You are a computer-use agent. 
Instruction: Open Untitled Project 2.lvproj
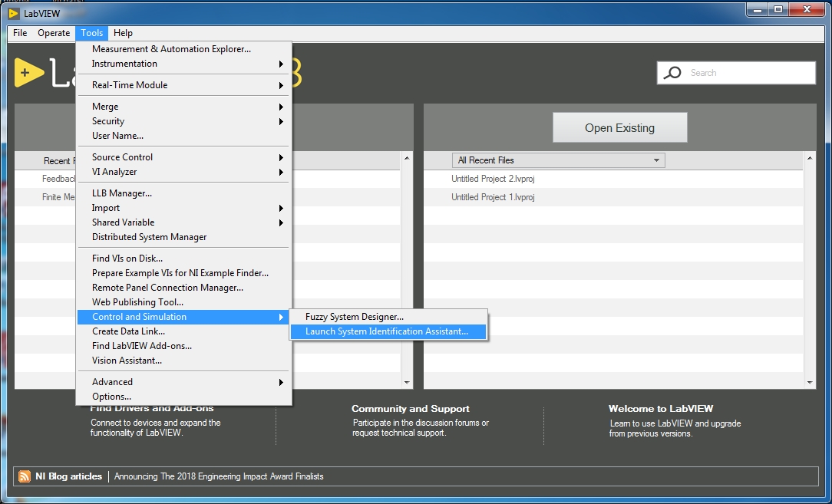pos(493,179)
